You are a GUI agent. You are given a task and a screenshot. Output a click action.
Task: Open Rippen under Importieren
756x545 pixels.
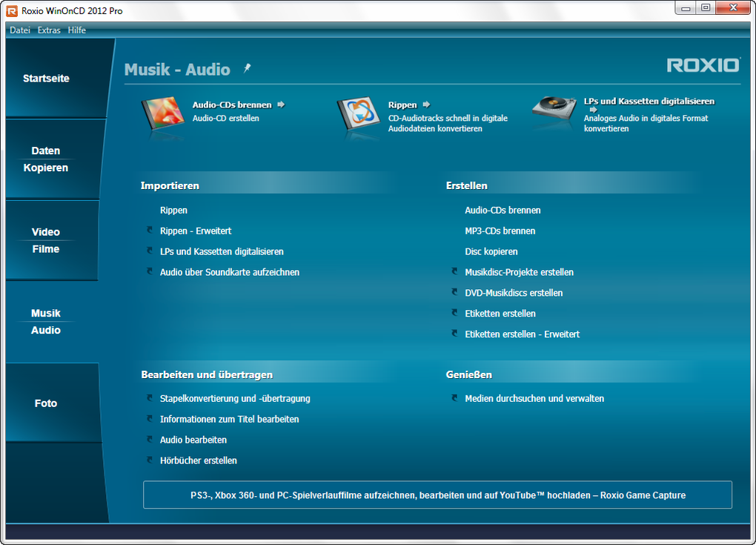tap(173, 211)
